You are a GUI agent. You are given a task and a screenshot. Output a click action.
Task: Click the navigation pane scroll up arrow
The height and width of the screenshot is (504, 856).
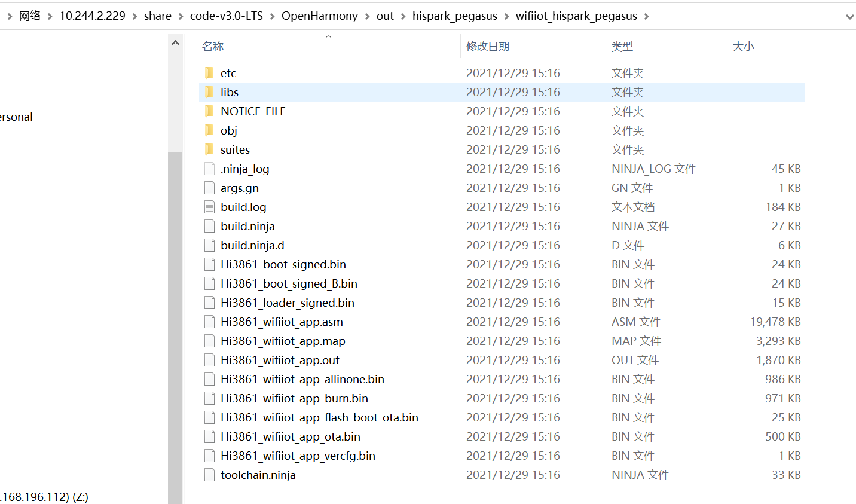pyautogui.click(x=175, y=43)
